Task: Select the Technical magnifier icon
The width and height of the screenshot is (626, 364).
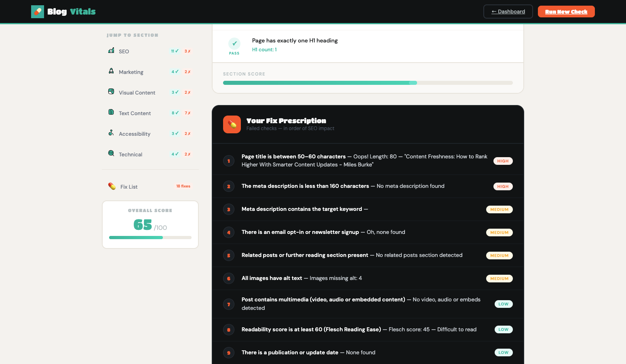Action: 111,154
